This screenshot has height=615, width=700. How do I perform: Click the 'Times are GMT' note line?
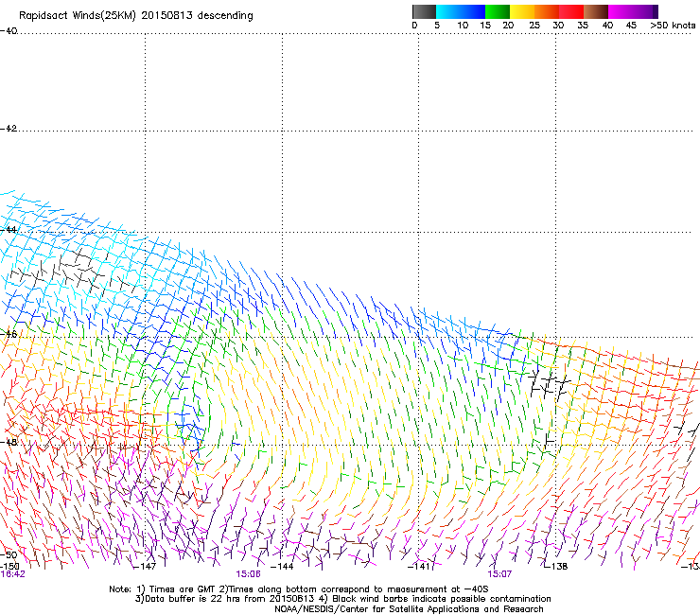tap(299, 589)
